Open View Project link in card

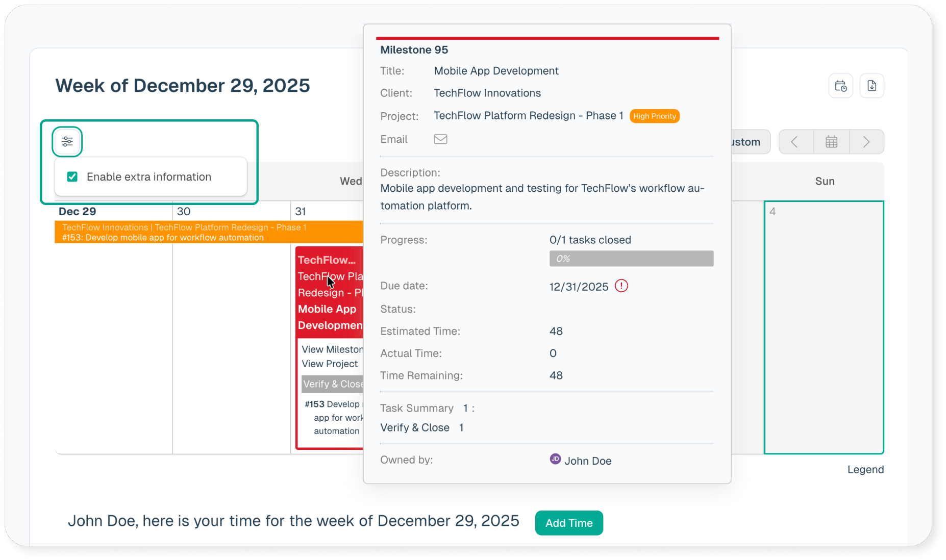click(x=330, y=364)
